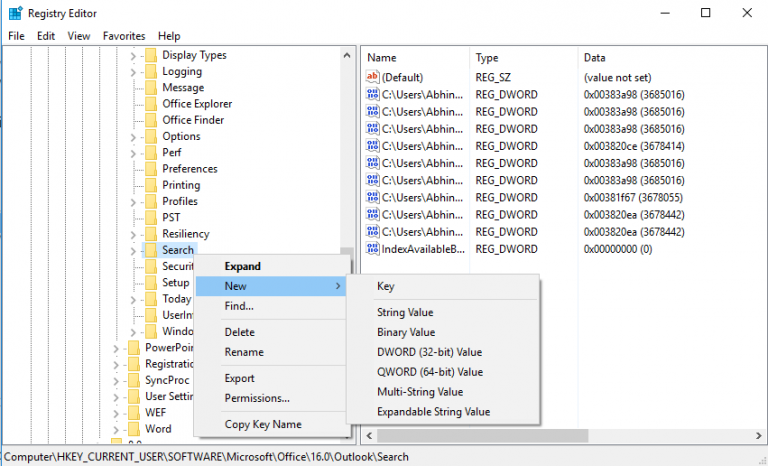Expand the Word key
768x466 pixels.
tap(116, 430)
